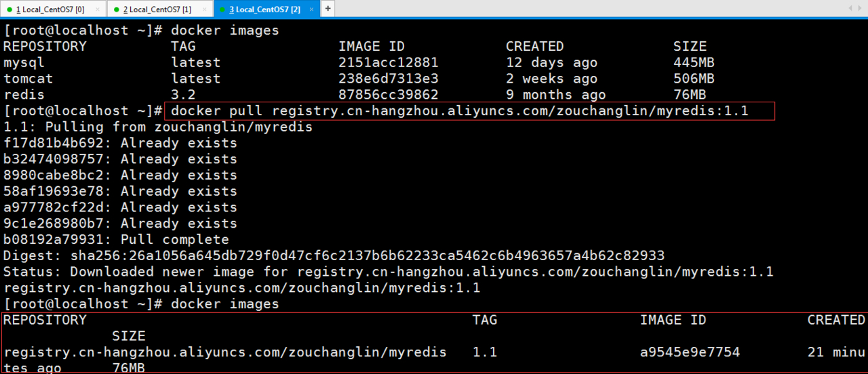Close the 1 Local_CentOS7 [0] session tab
Viewport: 868px width, 374px height.
[98, 9]
